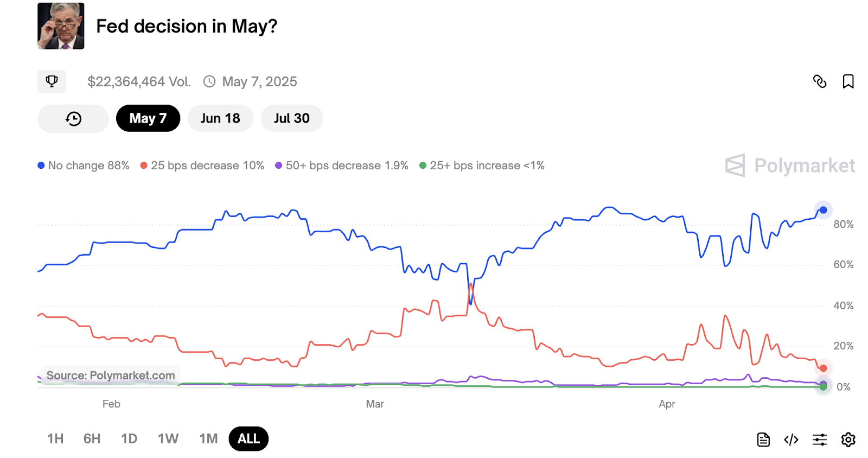Bookmark this Fed decision market
Viewport: 868px width, 458px height.
click(848, 81)
